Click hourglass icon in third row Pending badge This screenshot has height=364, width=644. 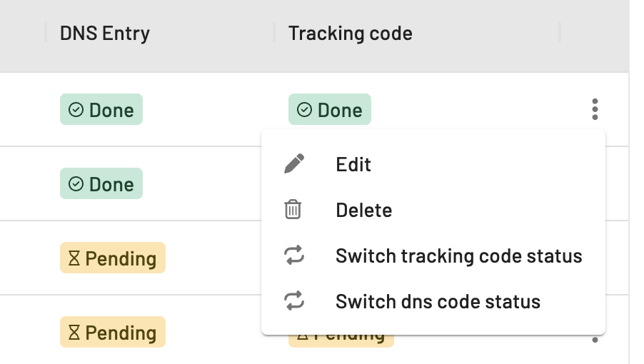[74, 258]
